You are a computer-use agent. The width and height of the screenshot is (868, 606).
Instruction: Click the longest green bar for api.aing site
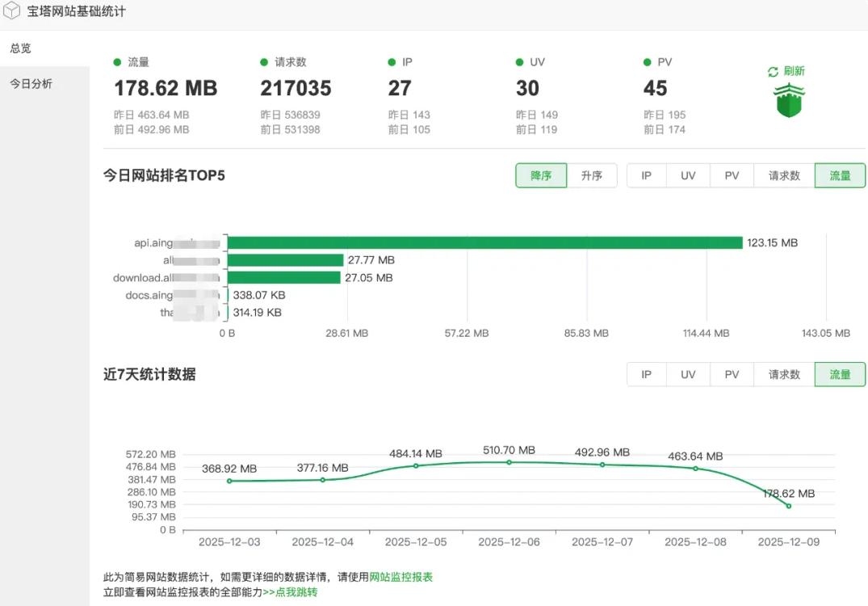point(484,242)
